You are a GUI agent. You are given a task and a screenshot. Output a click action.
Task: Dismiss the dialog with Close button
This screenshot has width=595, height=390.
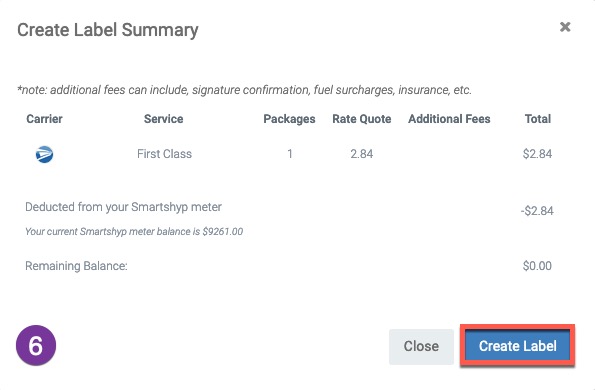tap(421, 346)
